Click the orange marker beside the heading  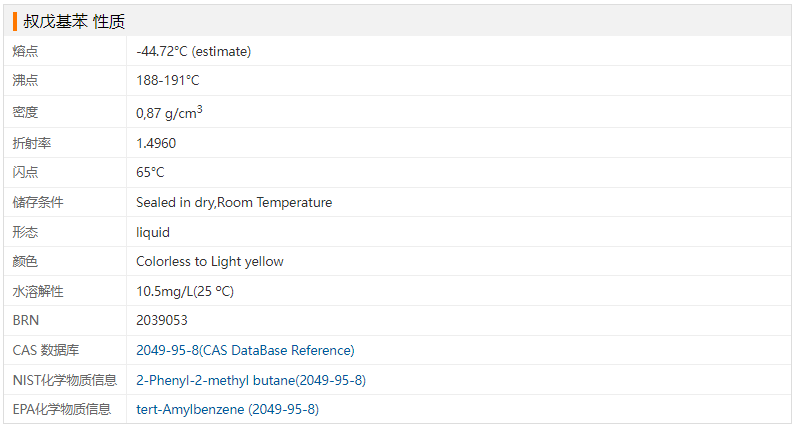coord(15,21)
